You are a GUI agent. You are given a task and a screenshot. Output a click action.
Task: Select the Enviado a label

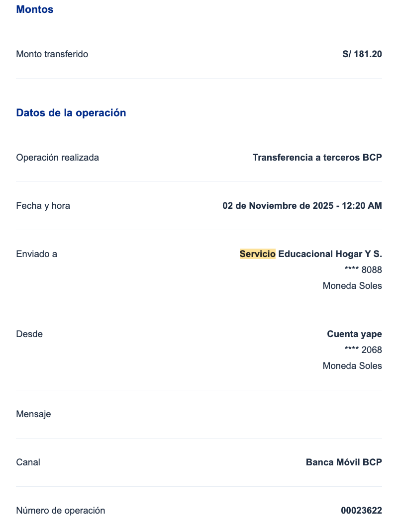pyautogui.click(x=37, y=254)
